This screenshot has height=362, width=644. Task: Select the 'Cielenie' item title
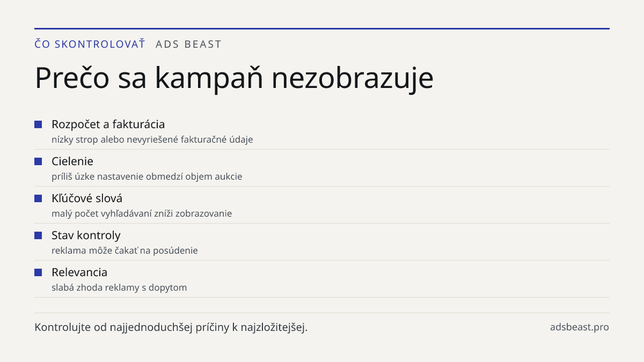pyautogui.click(x=72, y=161)
